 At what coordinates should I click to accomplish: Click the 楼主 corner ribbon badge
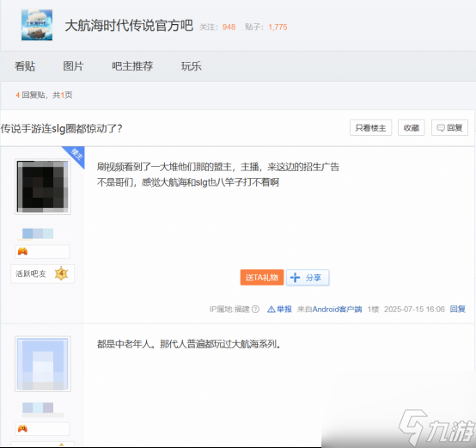point(76,154)
